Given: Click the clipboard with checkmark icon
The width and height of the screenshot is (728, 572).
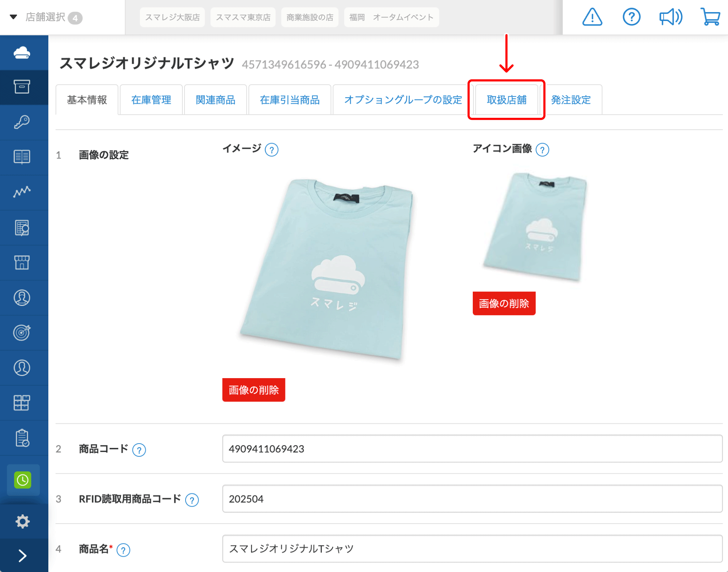Looking at the screenshot, I should point(22,438).
